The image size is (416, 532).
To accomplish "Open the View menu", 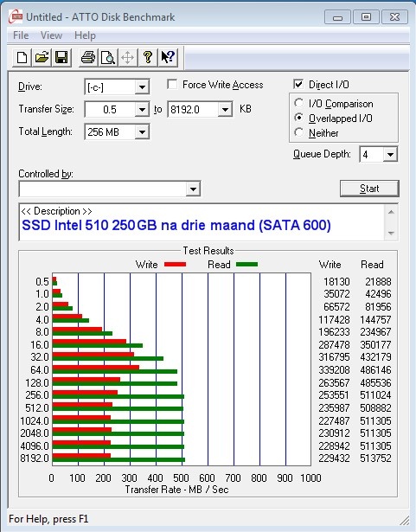I will 51,35.
